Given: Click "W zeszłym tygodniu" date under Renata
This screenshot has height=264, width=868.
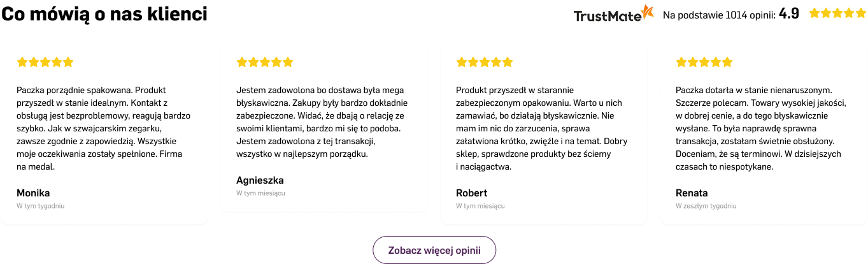Looking at the screenshot, I should (706, 206).
